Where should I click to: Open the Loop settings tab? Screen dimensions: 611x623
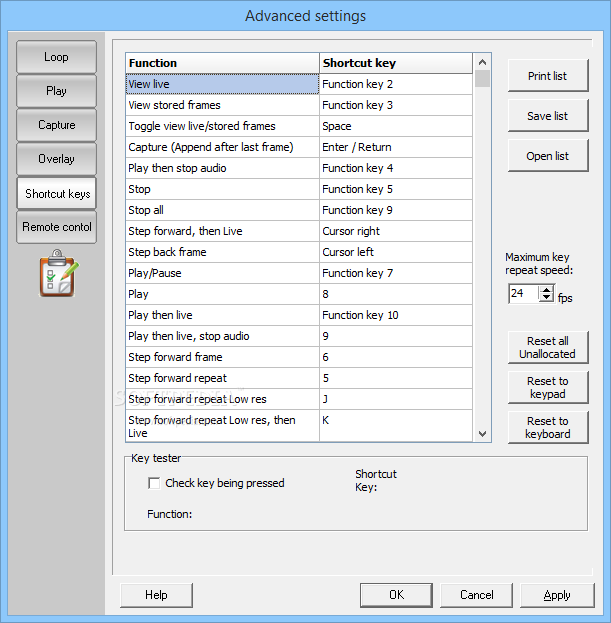click(56, 57)
